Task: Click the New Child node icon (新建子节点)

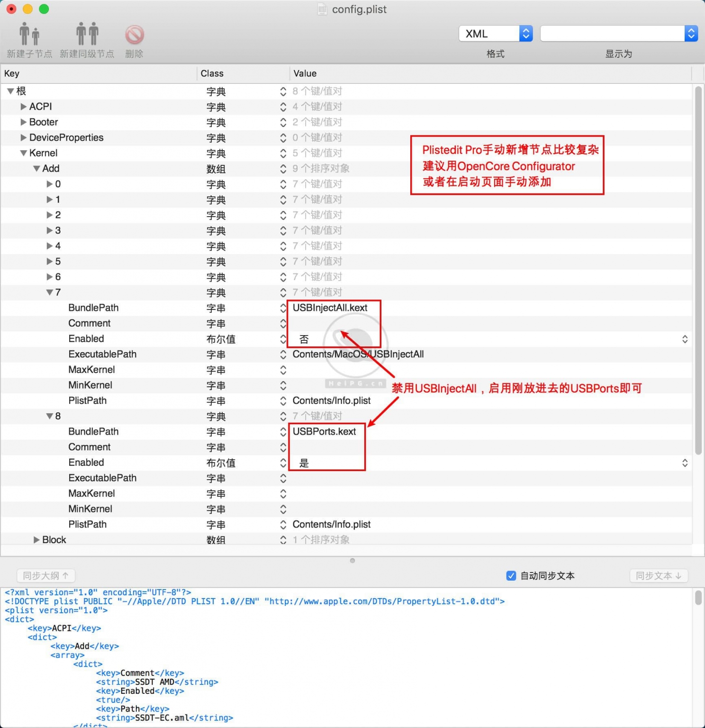Action: pyautogui.click(x=29, y=34)
